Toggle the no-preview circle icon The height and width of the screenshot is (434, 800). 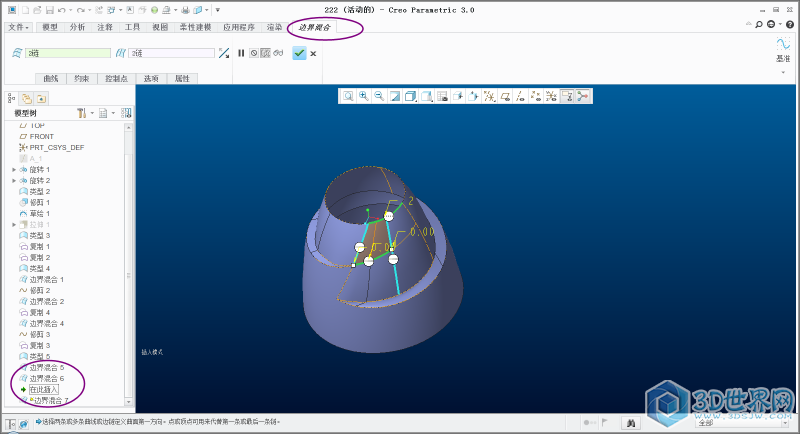tap(253, 53)
